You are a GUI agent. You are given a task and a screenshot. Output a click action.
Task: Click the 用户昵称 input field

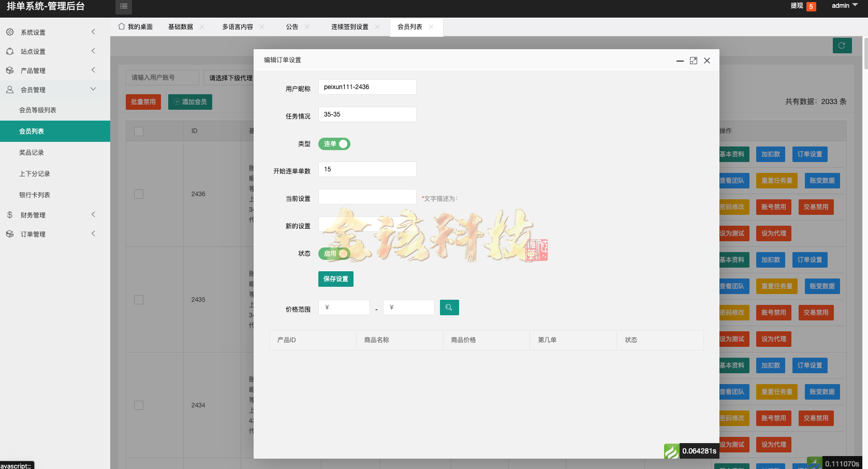point(367,86)
